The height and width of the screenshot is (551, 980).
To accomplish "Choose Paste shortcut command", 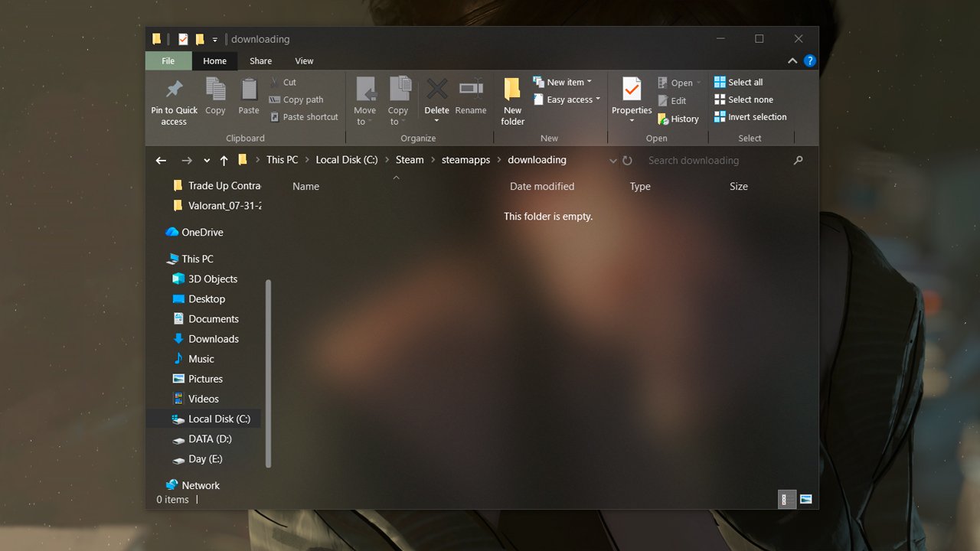I will pos(304,117).
